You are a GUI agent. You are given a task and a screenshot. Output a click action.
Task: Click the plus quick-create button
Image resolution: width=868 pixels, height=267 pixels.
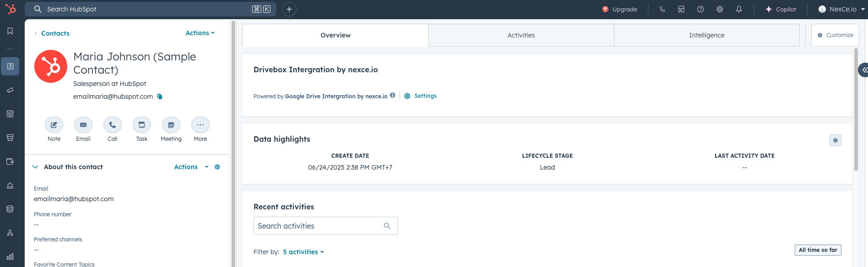click(x=289, y=9)
